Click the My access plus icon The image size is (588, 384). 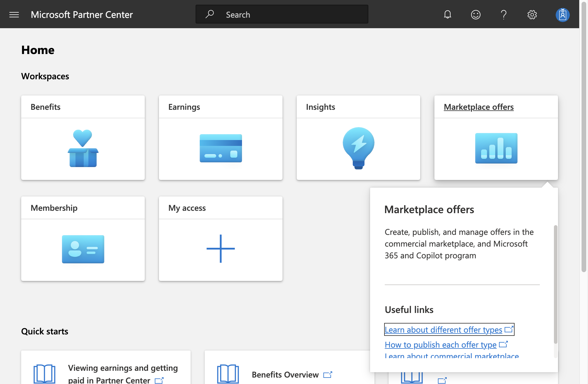tap(221, 249)
